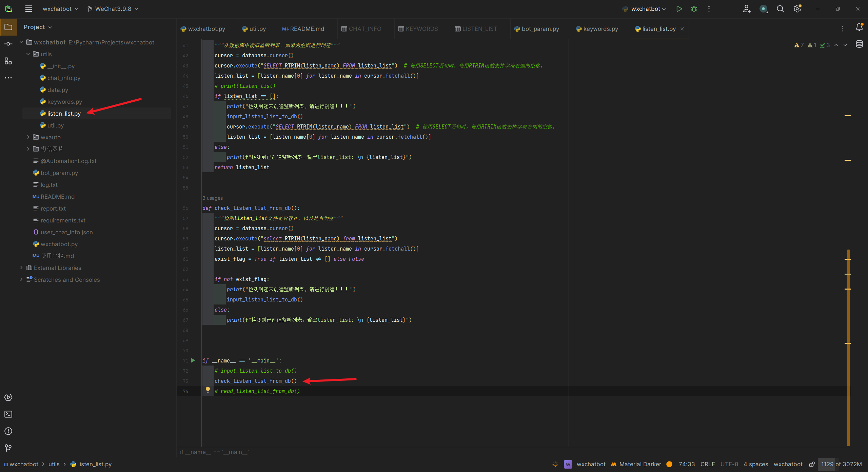Click the memory indicator 1129 of 3072M
The image size is (868, 472).
pos(841,464)
